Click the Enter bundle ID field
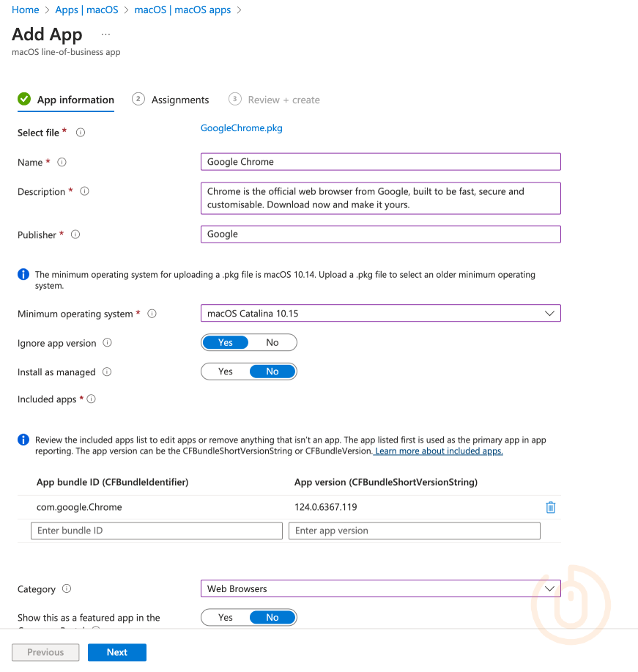638x672 pixels. coord(156,530)
